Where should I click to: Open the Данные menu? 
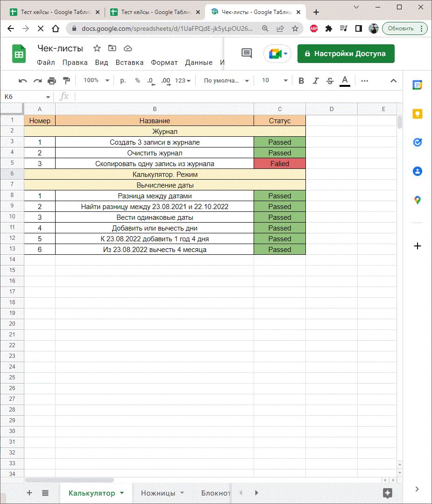pos(198,63)
